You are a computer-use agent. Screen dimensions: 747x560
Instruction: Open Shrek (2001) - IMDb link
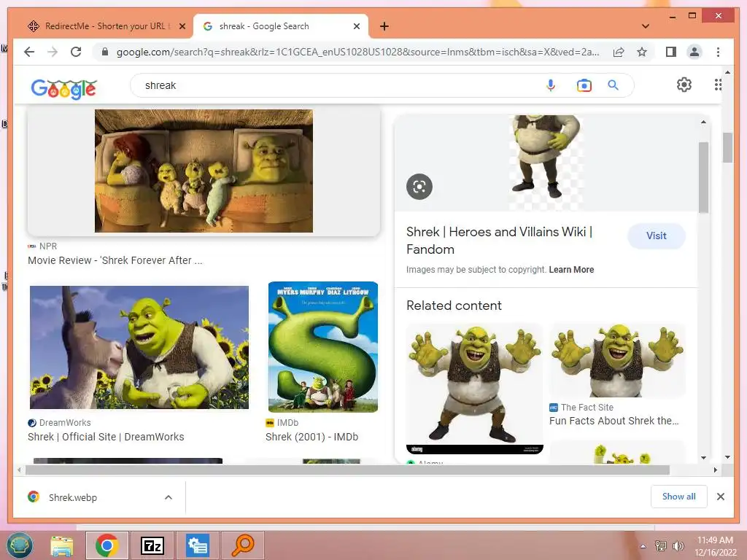311,437
